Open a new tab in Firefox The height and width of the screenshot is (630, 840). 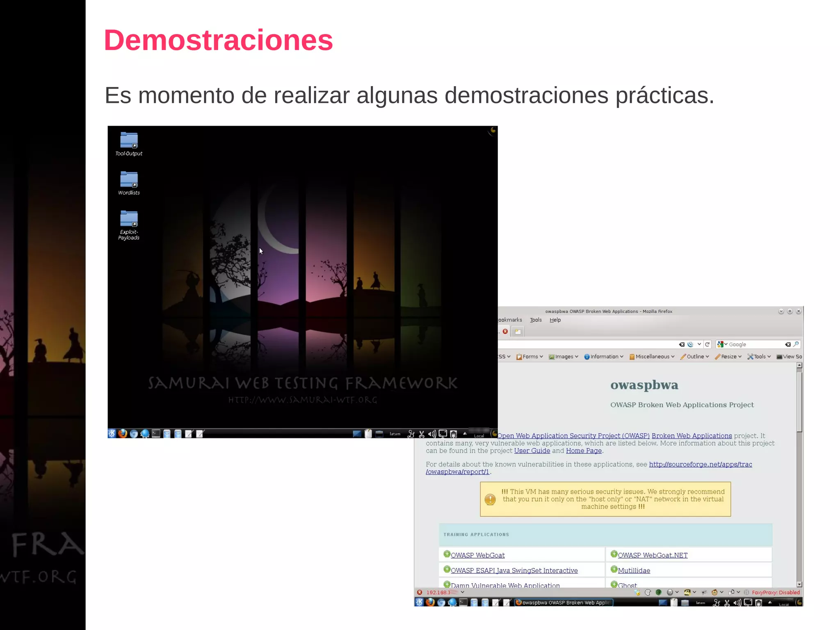click(518, 332)
